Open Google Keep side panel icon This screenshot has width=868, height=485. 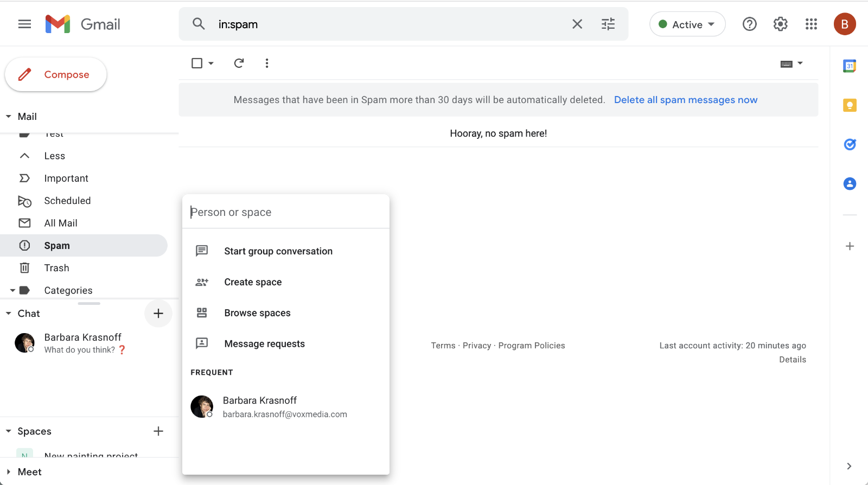(850, 105)
